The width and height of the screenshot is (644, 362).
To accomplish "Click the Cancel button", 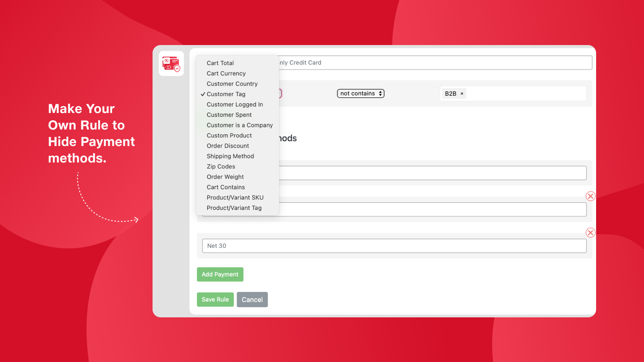I will pos(252,299).
